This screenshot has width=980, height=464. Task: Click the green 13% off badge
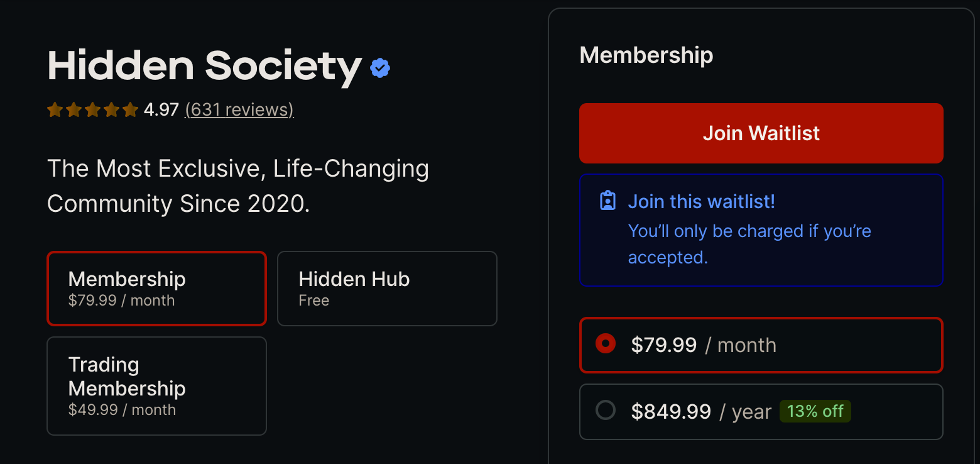click(815, 411)
